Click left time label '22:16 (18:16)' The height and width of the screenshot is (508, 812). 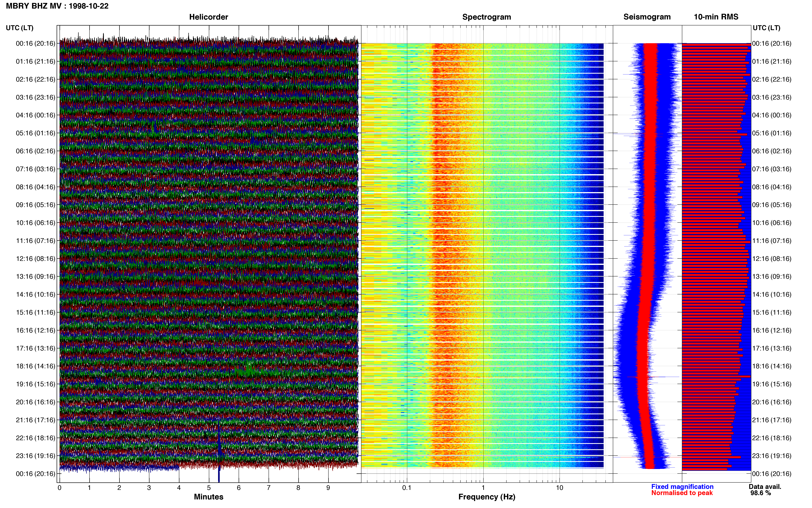click(36, 438)
